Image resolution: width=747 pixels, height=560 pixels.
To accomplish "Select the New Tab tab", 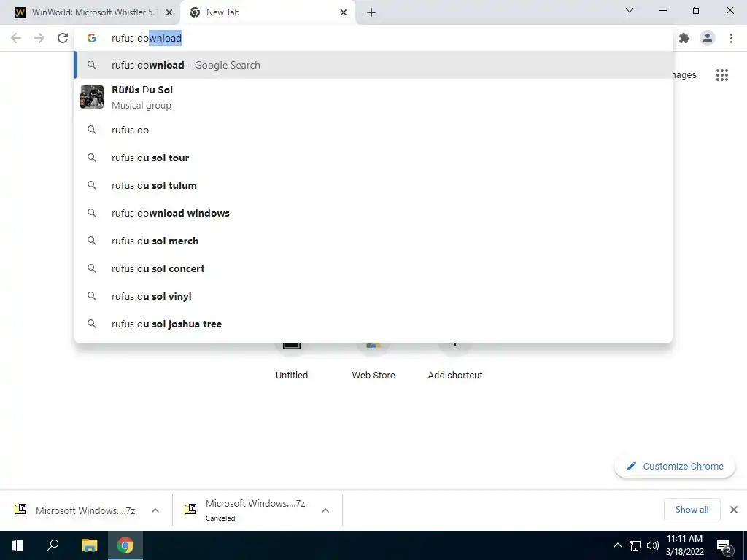I will click(267, 12).
